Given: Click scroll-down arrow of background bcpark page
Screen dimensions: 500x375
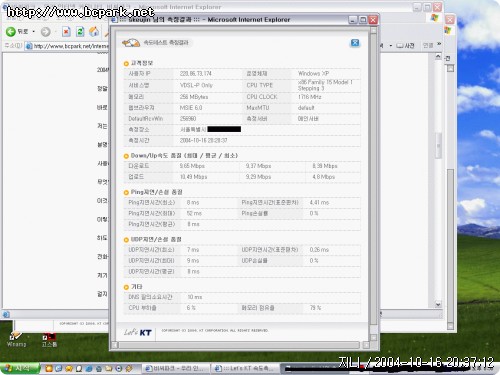Looking at the screenshot, I should point(438,304).
